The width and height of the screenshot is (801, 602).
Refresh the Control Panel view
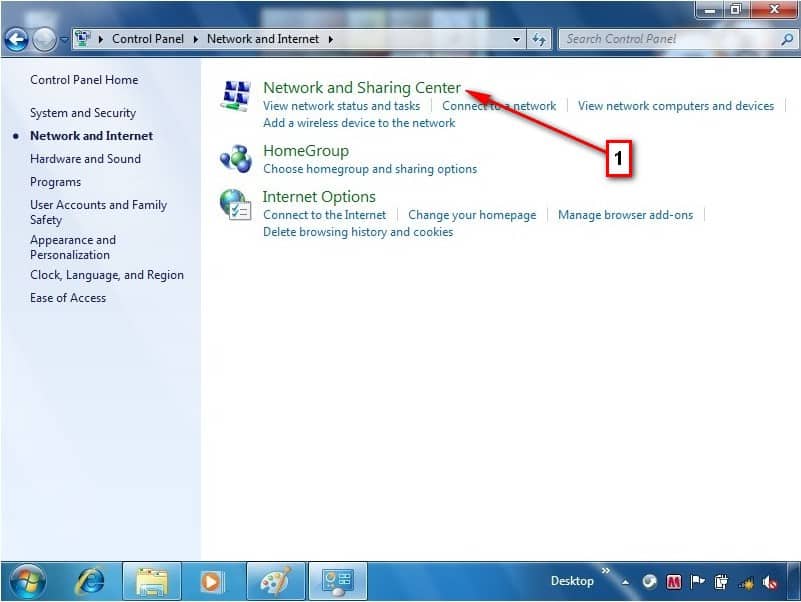click(x=539, y=39)
